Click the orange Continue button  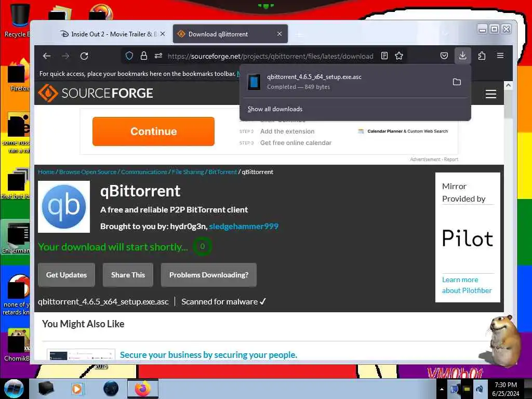(153, 131)
